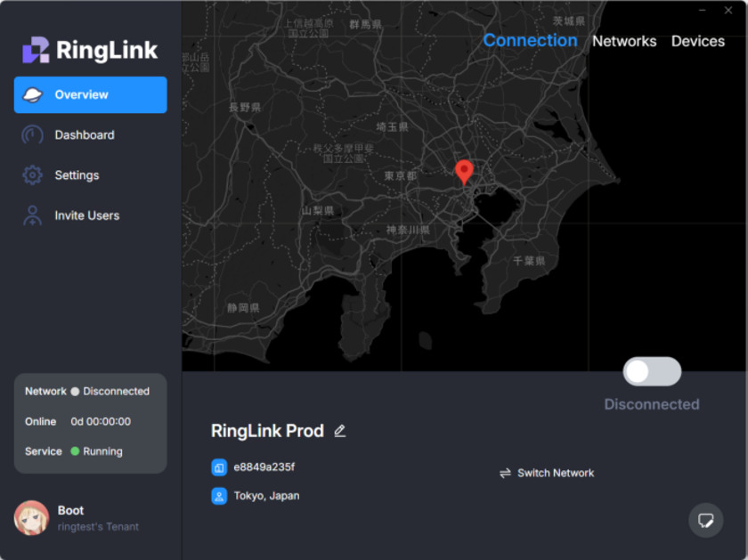The width and height of the screenshot is (748, 560).
Task: Click the 東京都 label on the map
Action: coord(401,176)
